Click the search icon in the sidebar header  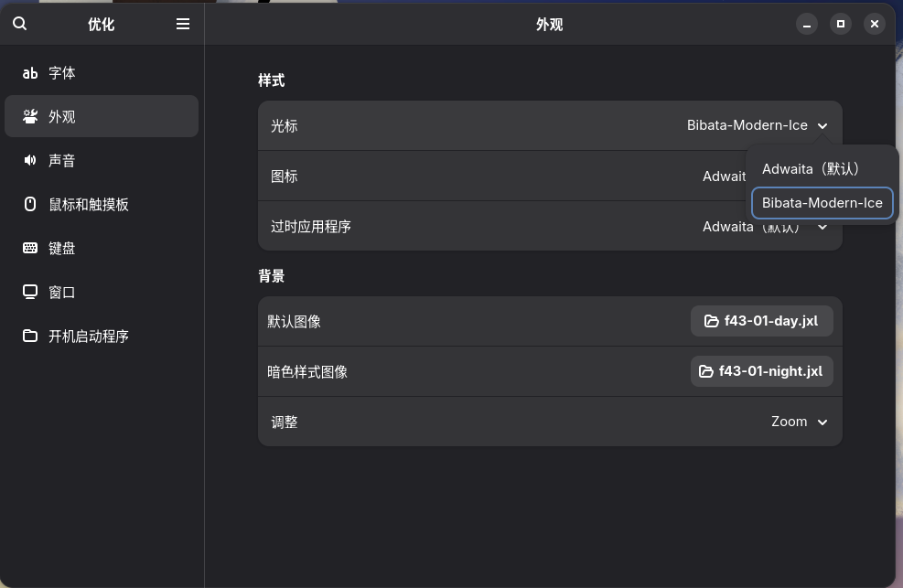pyautogui.click(x=19, y=24)
